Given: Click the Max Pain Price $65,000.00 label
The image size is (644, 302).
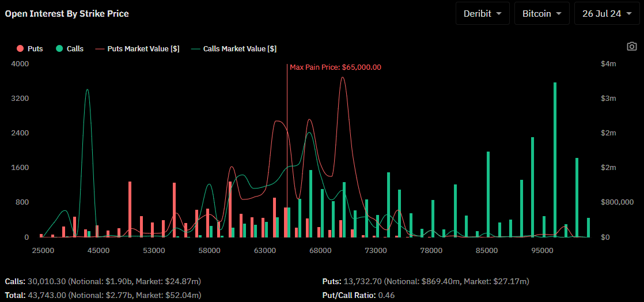Looking at the screenshot, I should (x=335, y=67).
